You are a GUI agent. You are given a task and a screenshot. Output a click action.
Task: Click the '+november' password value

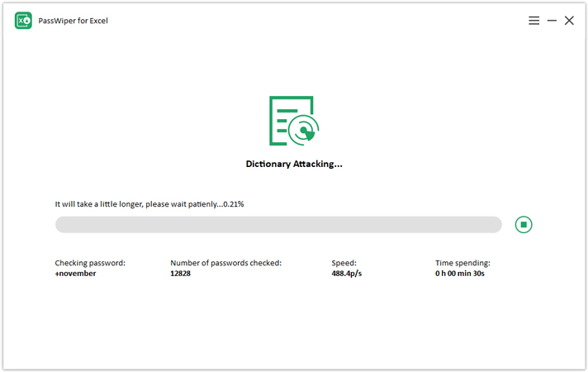click(75, 274)
